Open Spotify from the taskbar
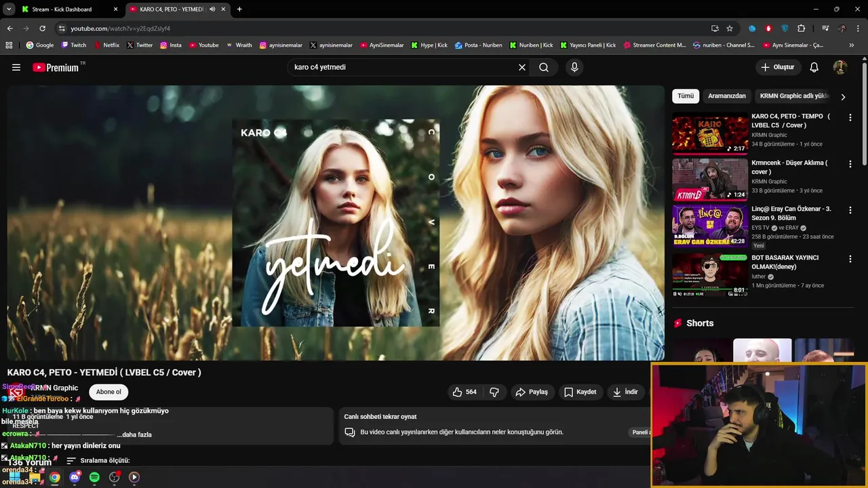This screenshot has height=488, width=868. pos(94,477)
